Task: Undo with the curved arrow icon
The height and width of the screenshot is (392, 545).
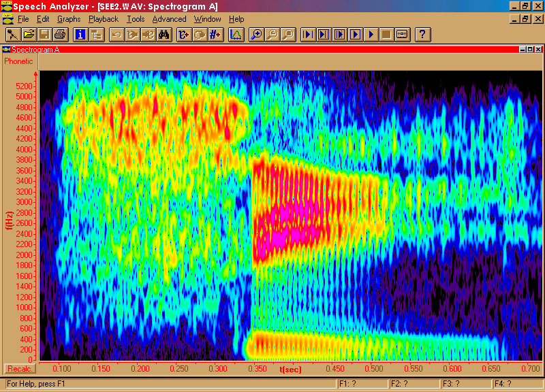Action: 116,35
